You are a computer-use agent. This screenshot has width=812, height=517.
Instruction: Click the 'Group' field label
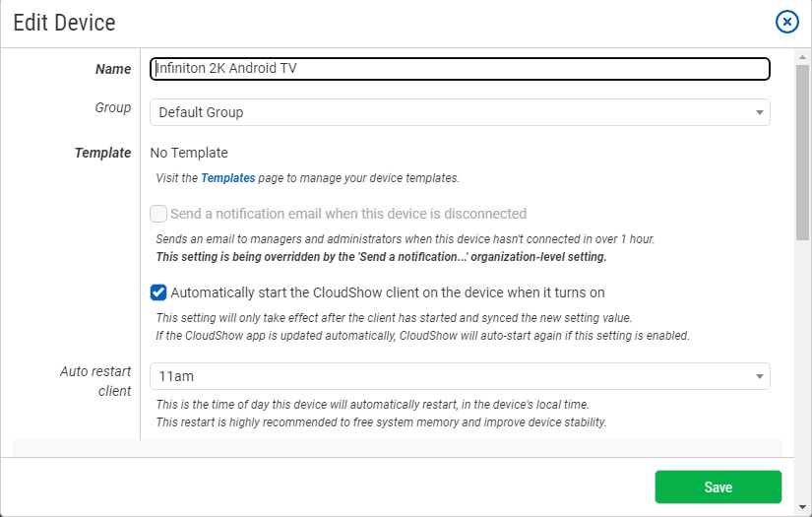[113, 107]
